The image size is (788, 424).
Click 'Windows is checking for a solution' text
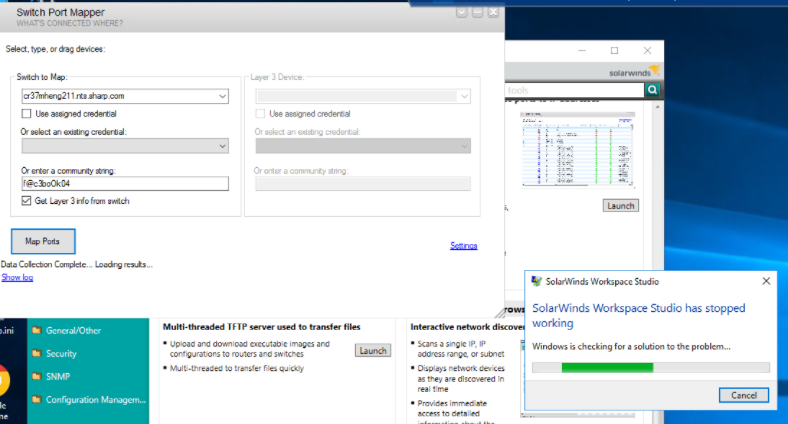click(631, 347)
